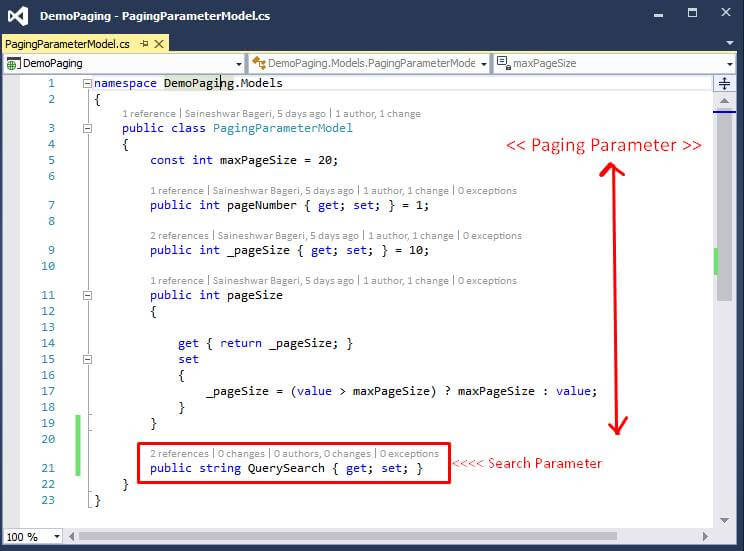Click line number 23 in the margin

coord(48,500)
